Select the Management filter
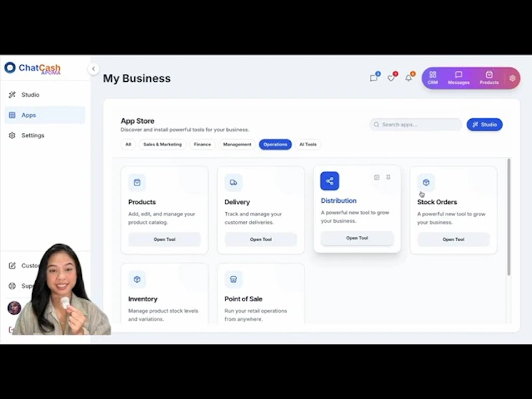This screenshot has height=399, width=532. click(237, 144)
